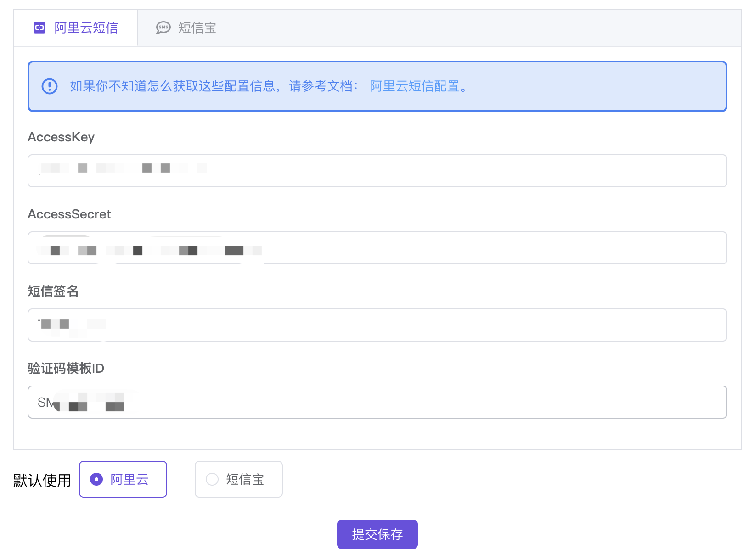Click into the AccessSecret text box
Image resolution: width=754 pixels, height=560 pixels.
[377, 248]
